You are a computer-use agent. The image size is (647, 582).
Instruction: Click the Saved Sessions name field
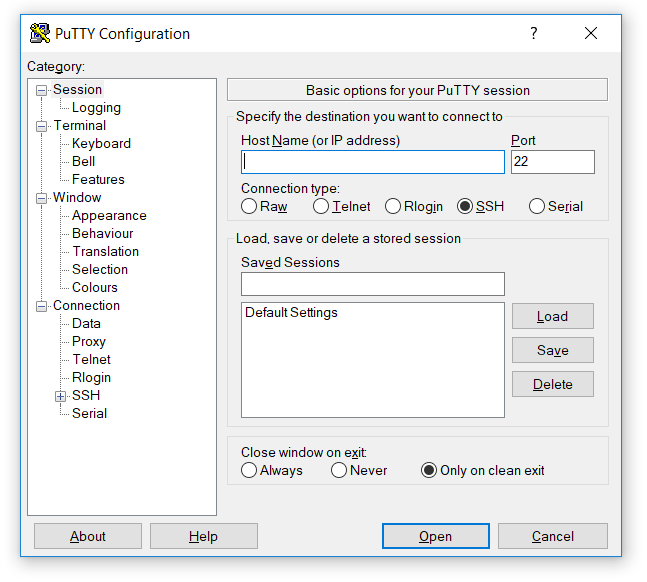point(373,284)
